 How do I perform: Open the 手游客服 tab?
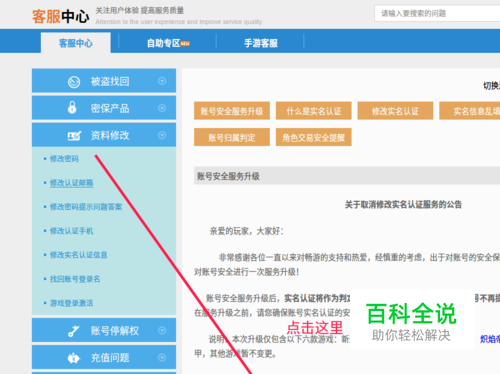pos(261,43)
